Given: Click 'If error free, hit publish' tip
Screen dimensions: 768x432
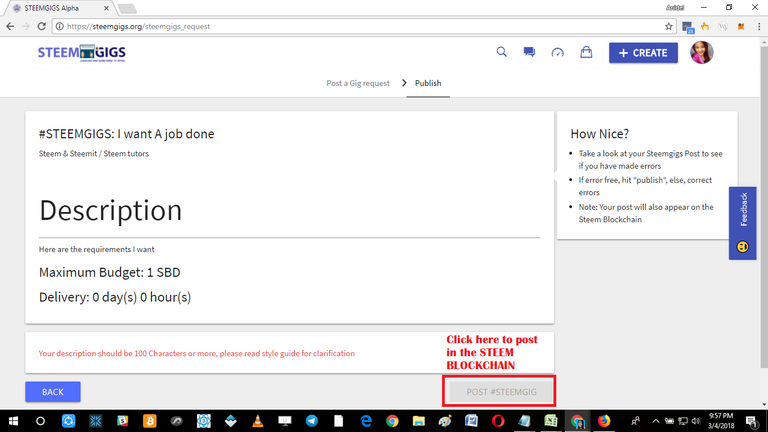Looking at the screenshot, I should (645, 186).
